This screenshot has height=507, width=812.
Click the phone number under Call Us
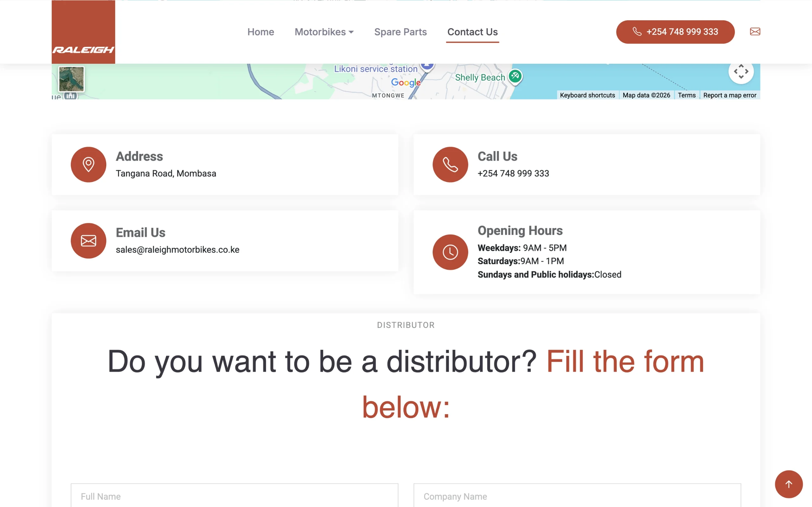(x=513, y=173)
